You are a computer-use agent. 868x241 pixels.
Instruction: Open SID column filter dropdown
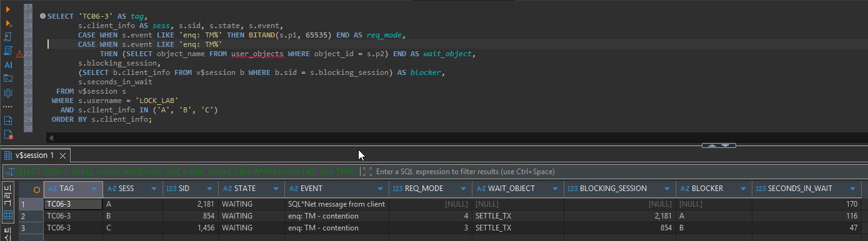[210, 189]
